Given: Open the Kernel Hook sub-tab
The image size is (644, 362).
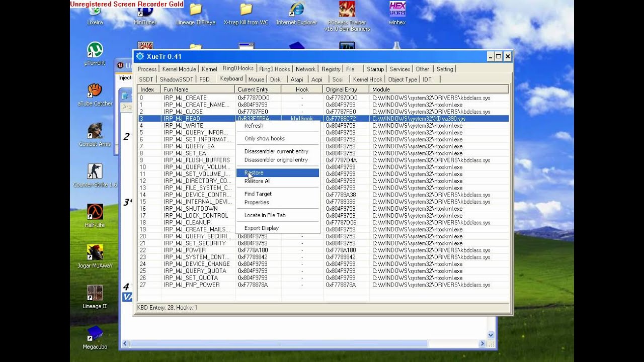Looking at the screenshot, I should coord(367,79).
